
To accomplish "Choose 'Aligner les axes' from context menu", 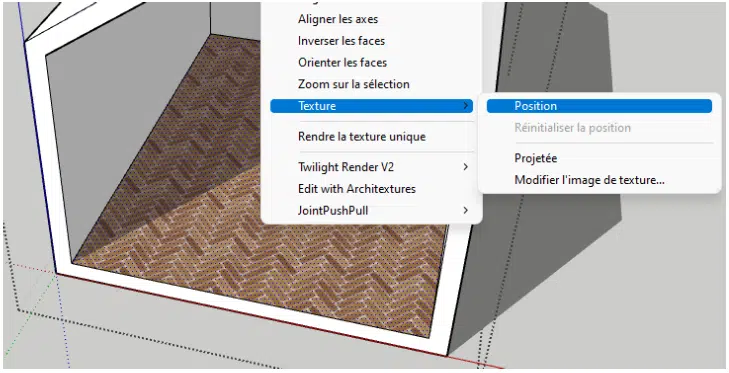I will (338, 20).
